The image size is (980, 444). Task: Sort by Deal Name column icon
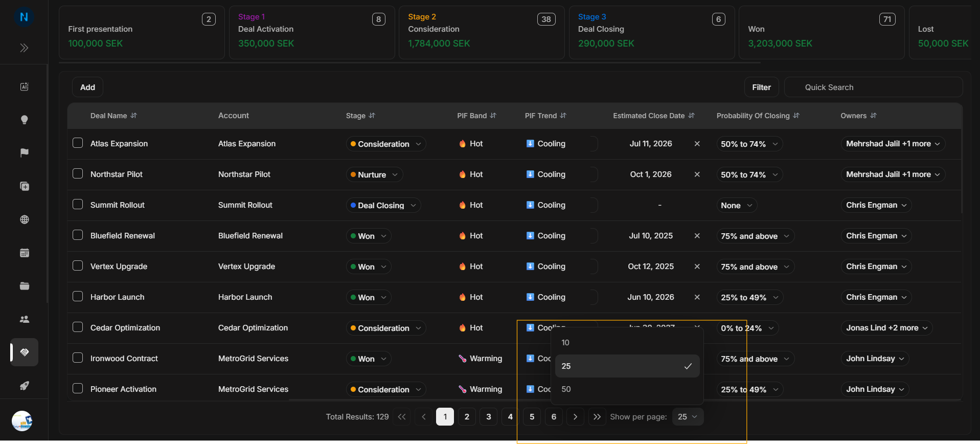134,116
